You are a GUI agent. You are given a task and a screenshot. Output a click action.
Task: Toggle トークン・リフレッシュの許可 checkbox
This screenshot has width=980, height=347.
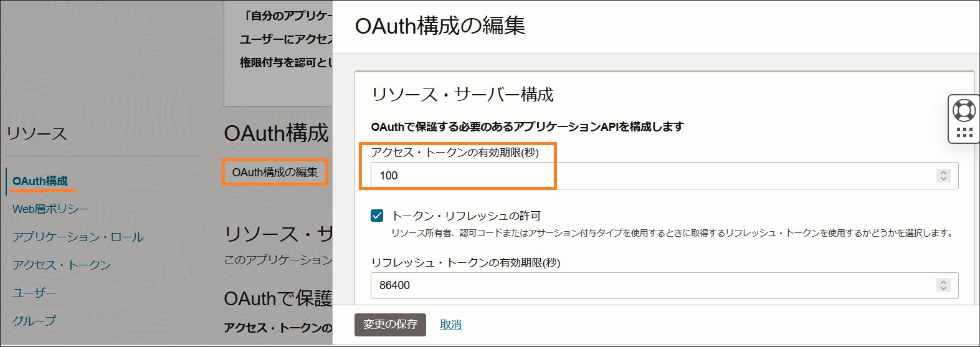point(377,216)
